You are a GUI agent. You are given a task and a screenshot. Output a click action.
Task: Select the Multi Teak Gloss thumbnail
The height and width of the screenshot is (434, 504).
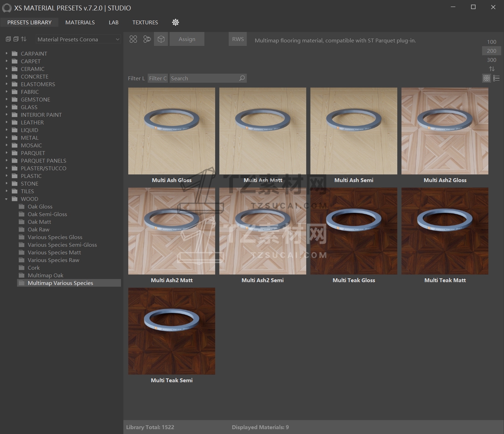(353, 231)
